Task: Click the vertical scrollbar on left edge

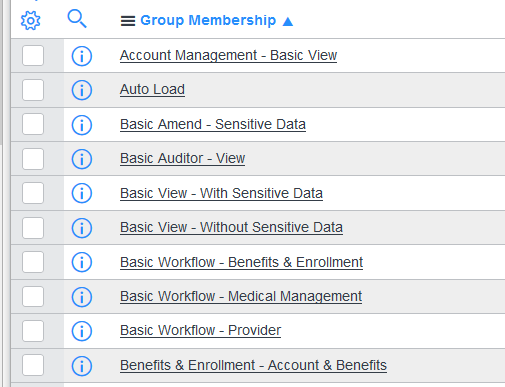Action: pyautogui.click(x=1, y=72)
